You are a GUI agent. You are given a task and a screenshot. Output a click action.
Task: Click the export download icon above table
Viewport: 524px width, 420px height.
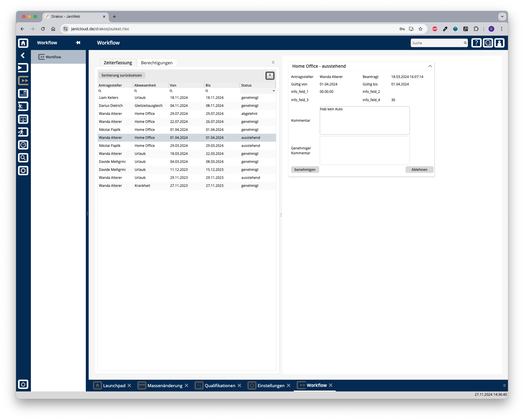pos(270,75)
